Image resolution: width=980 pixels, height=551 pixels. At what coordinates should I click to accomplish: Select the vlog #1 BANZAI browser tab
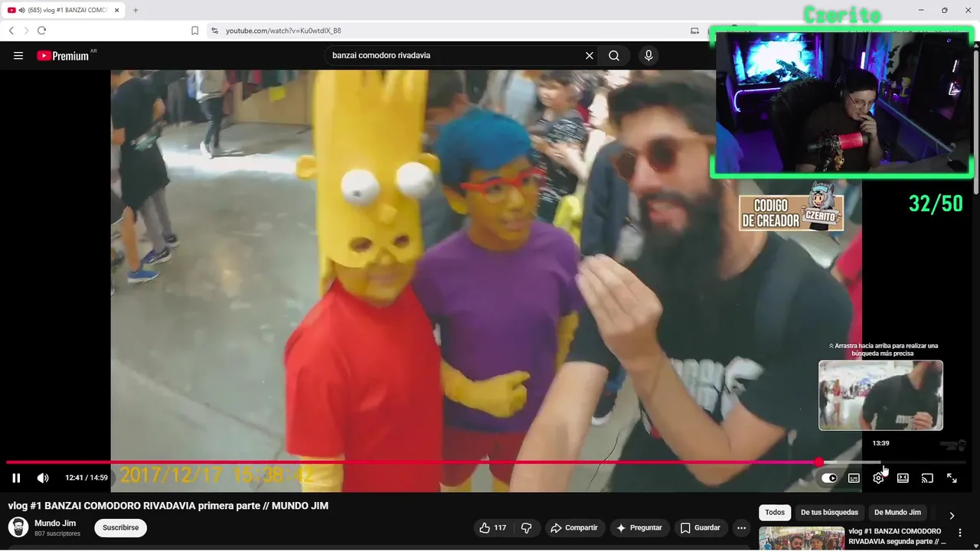pos(64,10)
